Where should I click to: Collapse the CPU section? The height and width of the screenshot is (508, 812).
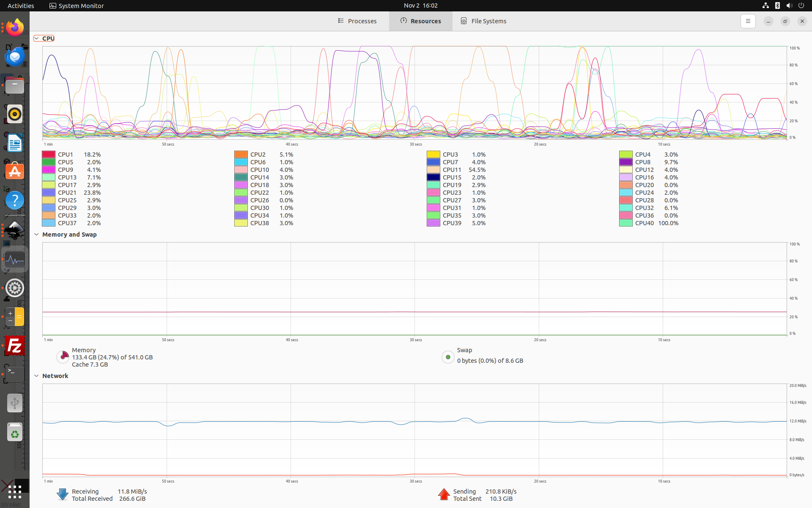click(x=36, y=39)
